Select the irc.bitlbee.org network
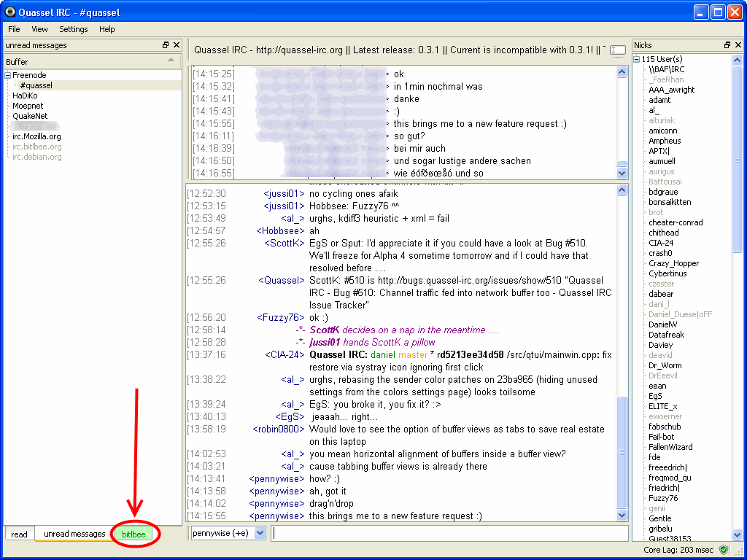 tap(36, 147)
